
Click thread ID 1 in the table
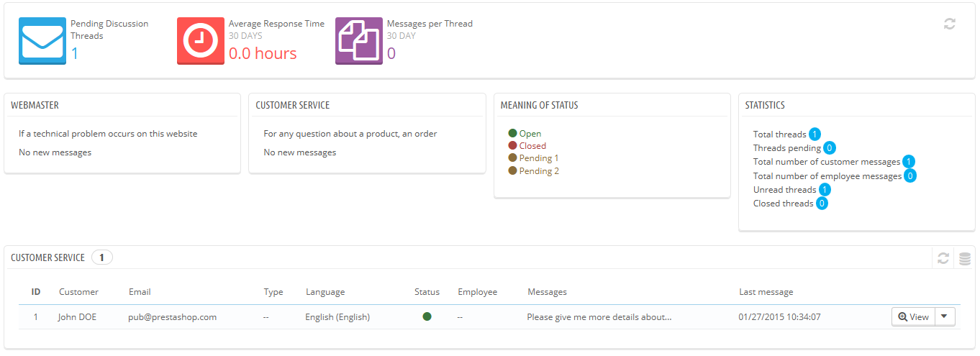click(36, 316)
